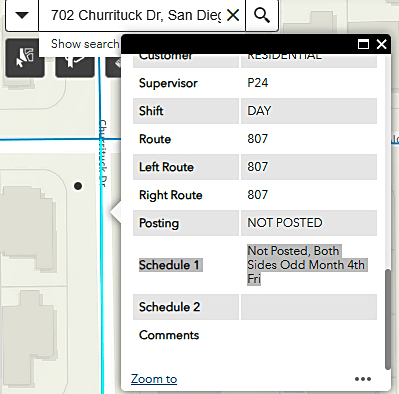Click the Route 807 value cell
The width and height of the screenshot is (399, 394).
coord(309,139)
